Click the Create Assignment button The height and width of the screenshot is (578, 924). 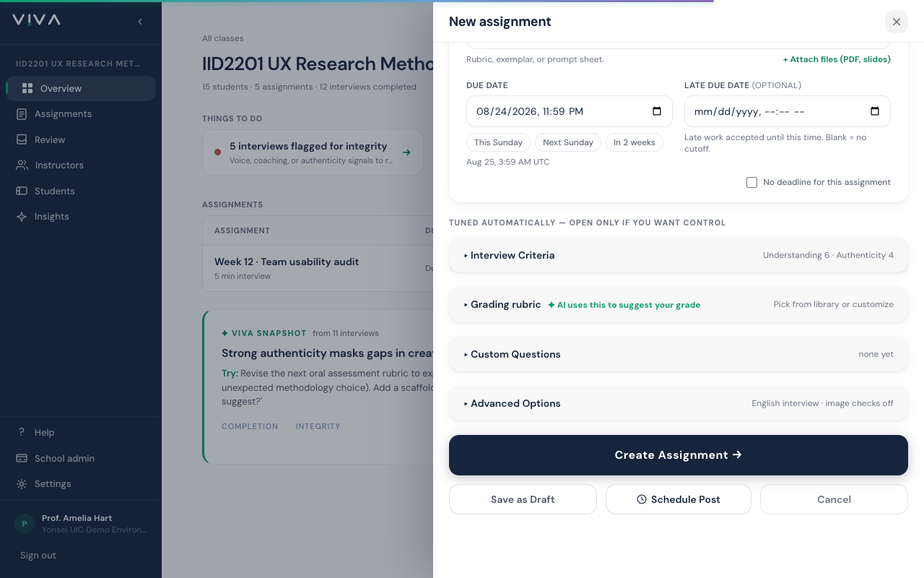pyautogui.click(x=679, y=455)
